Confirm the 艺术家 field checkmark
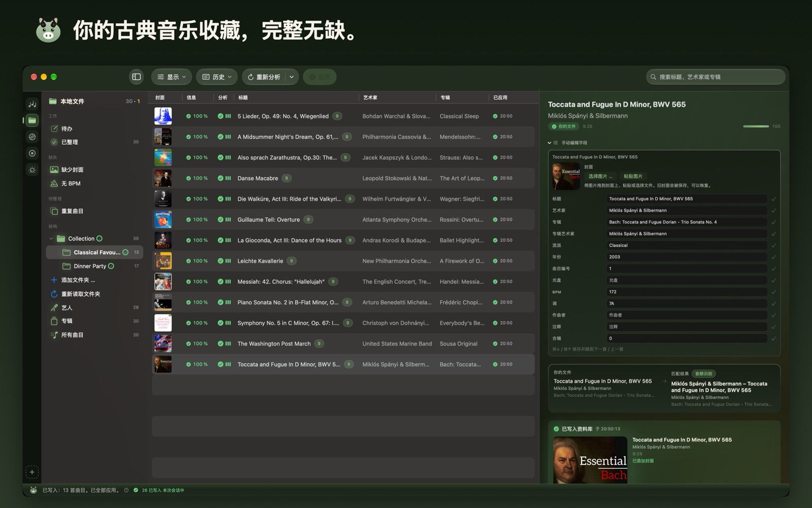812x508 pixels. pyautogui.click(x=773, y=210)
